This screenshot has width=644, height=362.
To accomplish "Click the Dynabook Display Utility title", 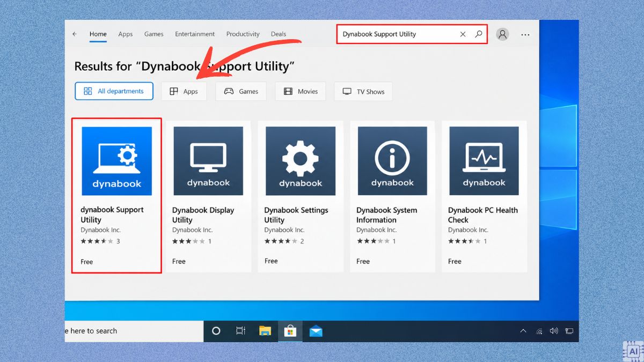I will [203, 215].
